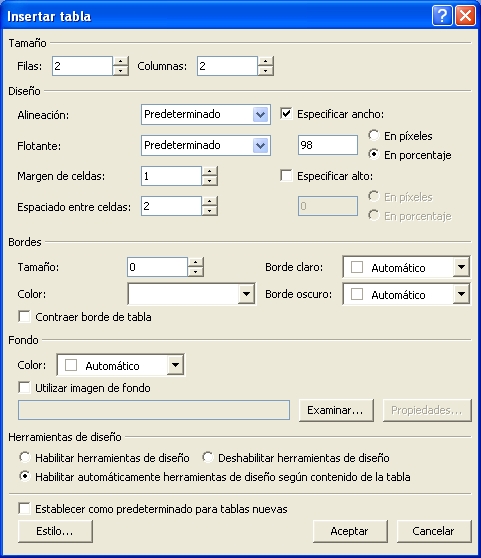
Task: Click the Help question mark icon
Action: pyautogui.click(x=442, y=16)
